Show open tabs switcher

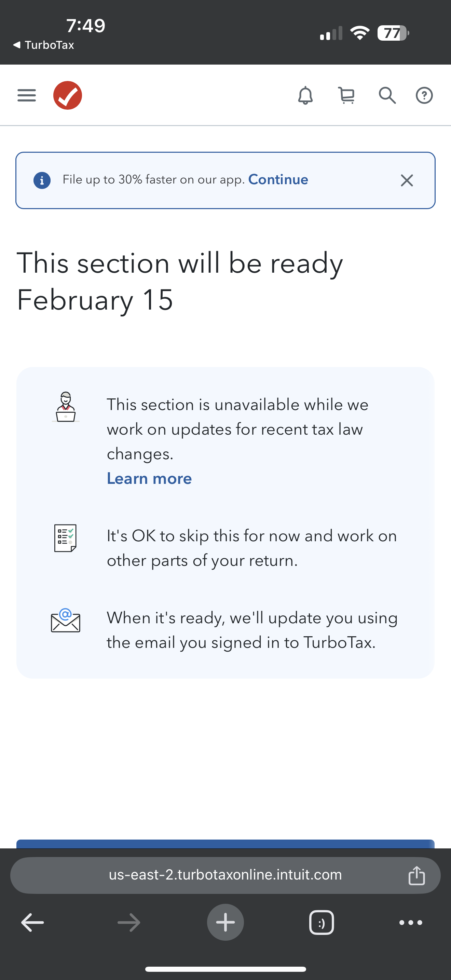(321, 922)
